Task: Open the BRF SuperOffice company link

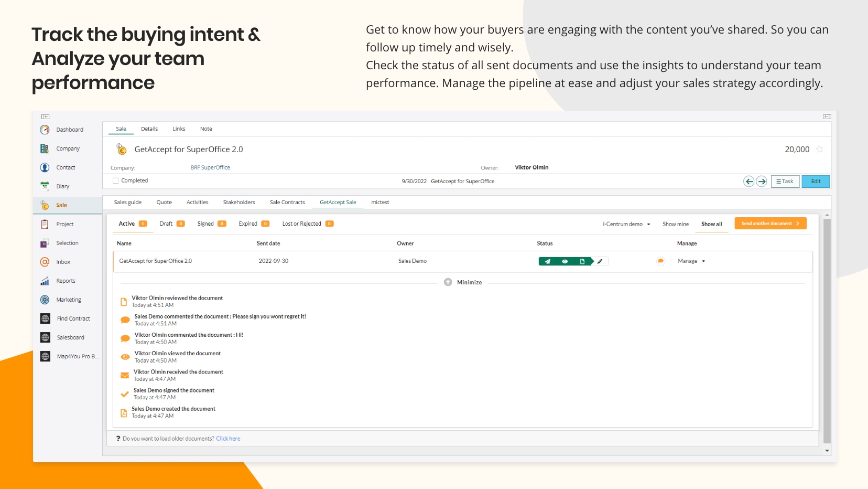Action: [x=210, y=167]
